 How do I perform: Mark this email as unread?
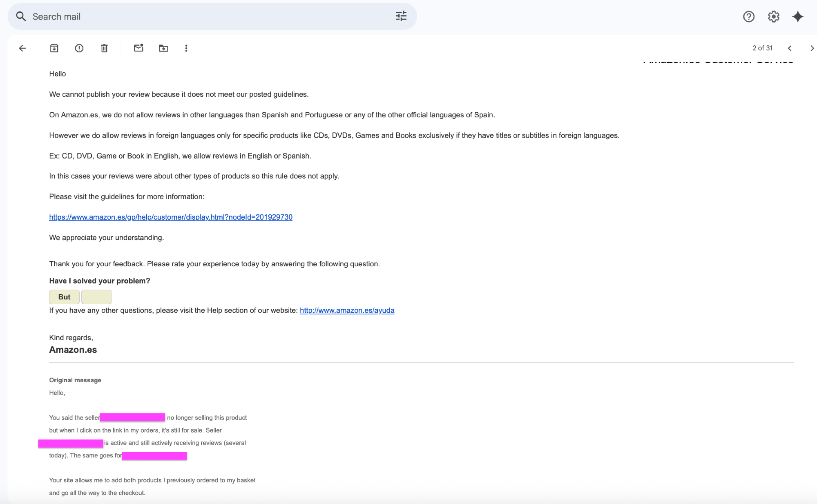pos(138,48)
